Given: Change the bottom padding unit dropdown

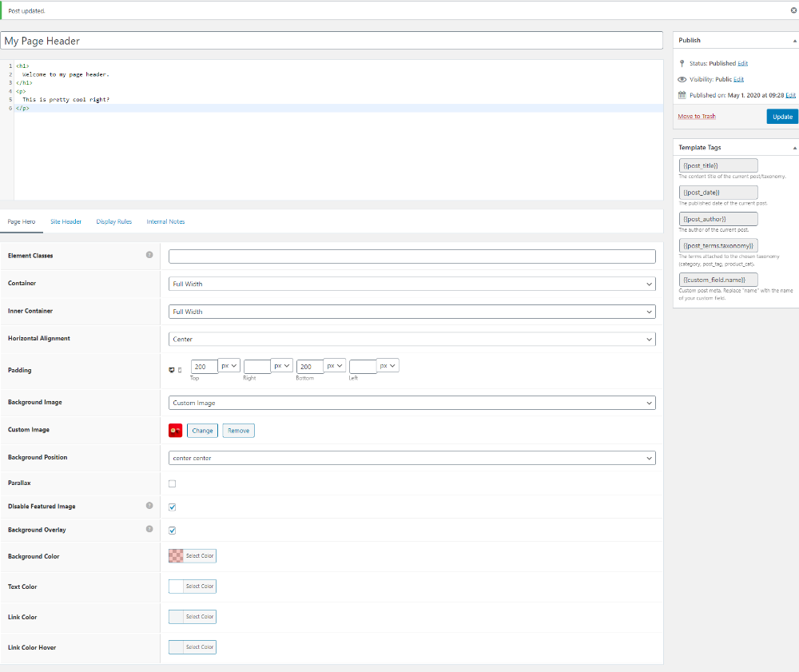Looking at the screenshot, I should [x=335, y=365].
